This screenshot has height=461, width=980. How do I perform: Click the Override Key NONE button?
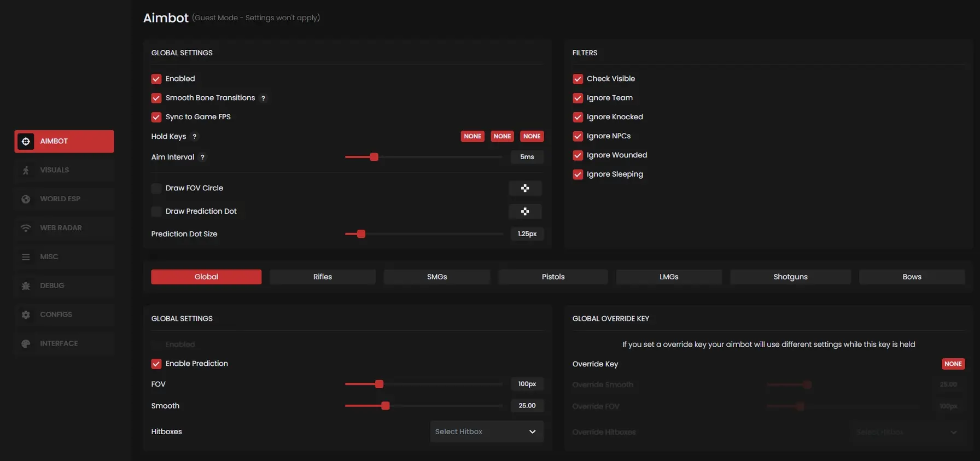(953, 364)
